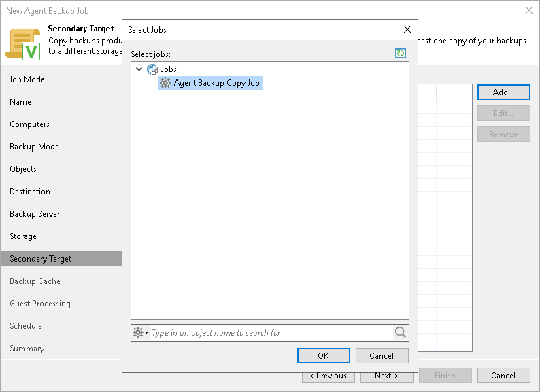Select Agent Backup Copy Job
Image resolution: width=540 pixels, height=392 pixels.
coord(210,83)
